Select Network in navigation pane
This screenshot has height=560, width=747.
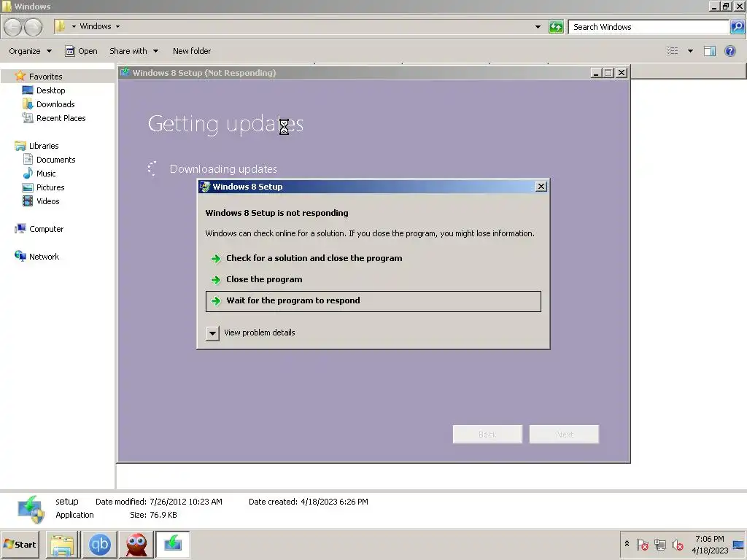pos(44,256)
